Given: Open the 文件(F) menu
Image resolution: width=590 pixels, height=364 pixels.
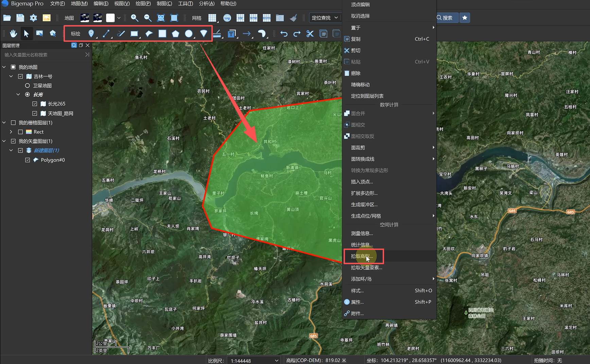Looking at the screenshot, I should 57,4.
